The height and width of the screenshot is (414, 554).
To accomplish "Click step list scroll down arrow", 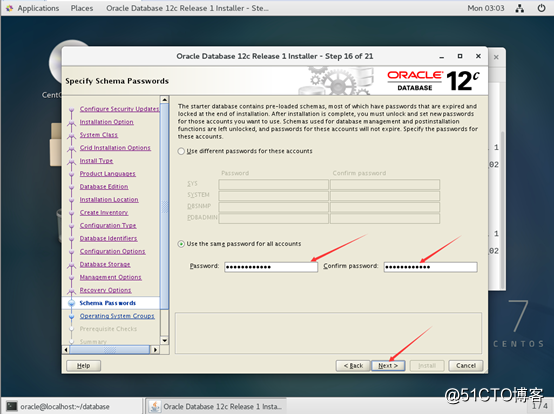I will click(x=164, y=341).
